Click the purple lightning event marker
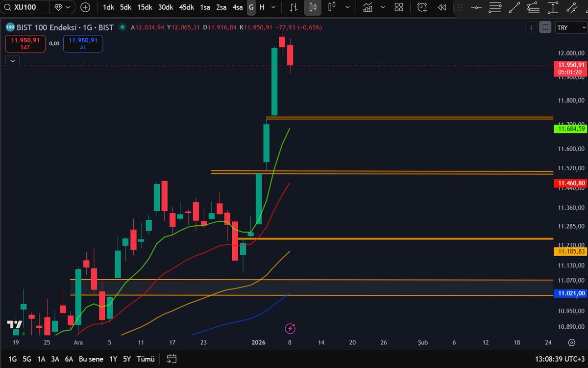 point(291,328)
